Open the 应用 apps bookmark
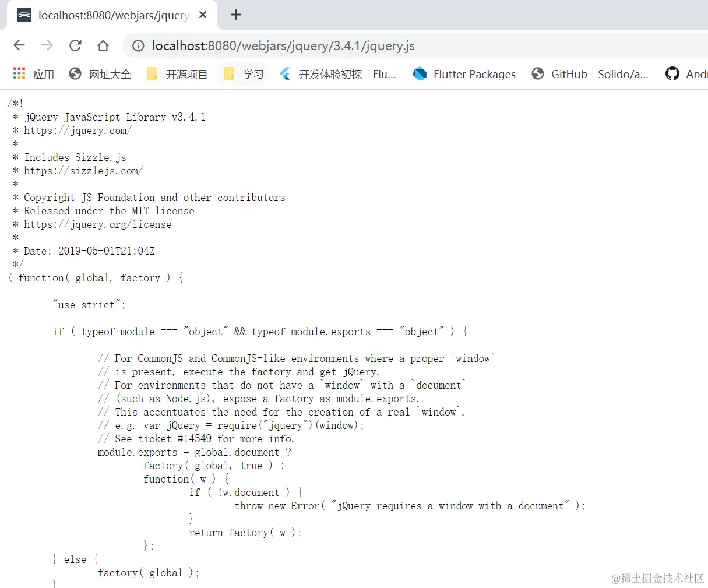This screenshot has width=708, height=588. coord(34,74)
